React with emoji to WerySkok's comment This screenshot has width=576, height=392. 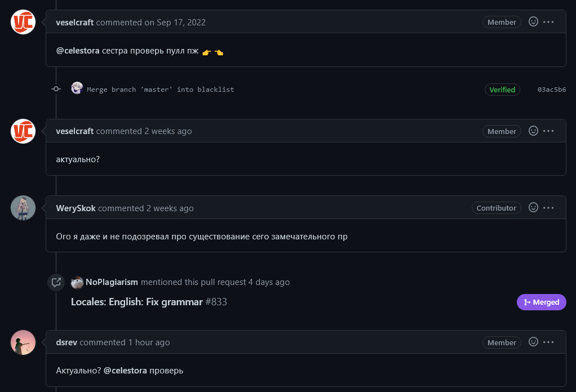(x=533, y=208)
